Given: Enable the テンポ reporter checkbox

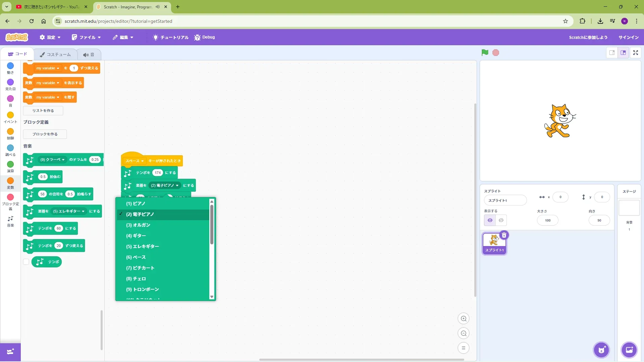Looking at the screenshot, I should [26, 262].
